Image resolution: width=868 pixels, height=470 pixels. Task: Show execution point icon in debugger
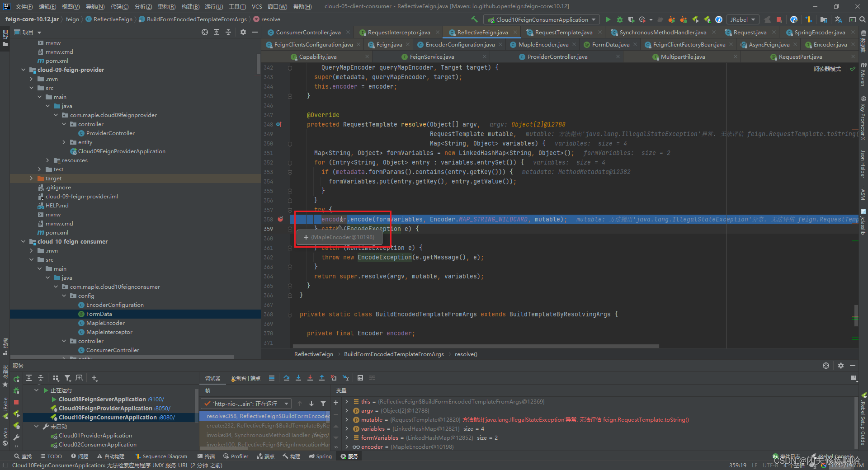tap(272, 378)
